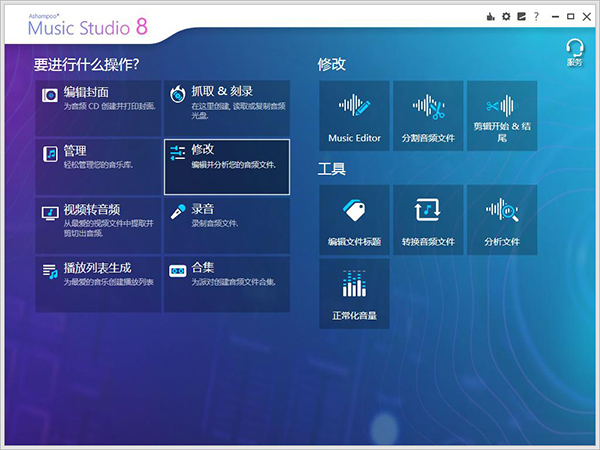600x450 pixels.
Task: Minimize the Music Studio window
Action: [555, 16]
